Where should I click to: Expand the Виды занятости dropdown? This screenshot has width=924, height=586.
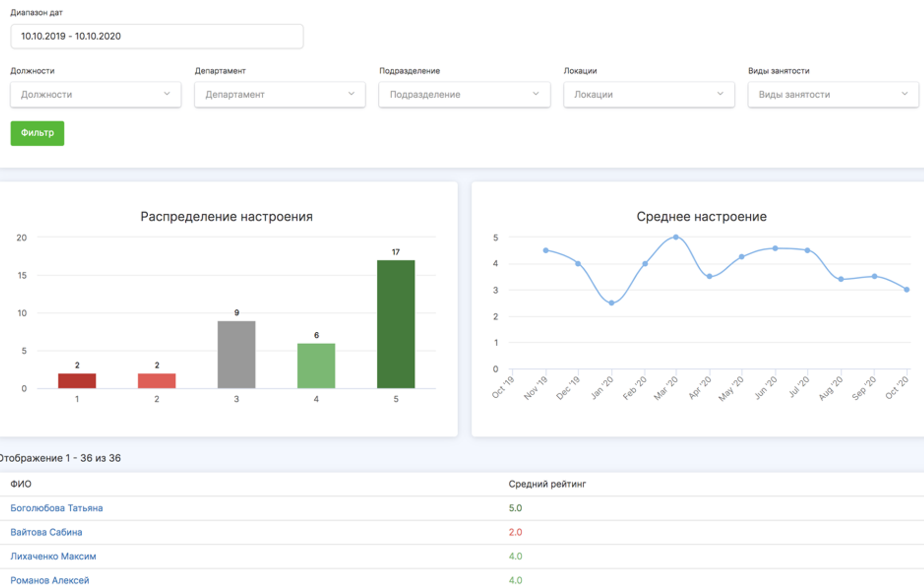click(x=833, y=94)
